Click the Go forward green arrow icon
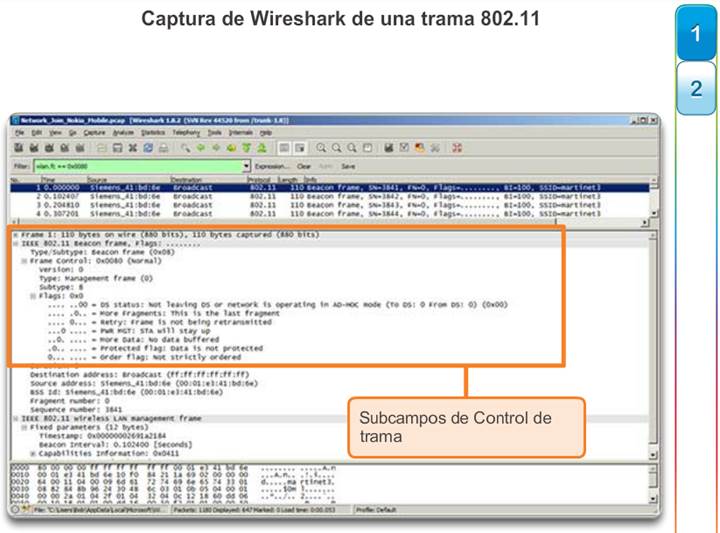 (x=216, y=148)
